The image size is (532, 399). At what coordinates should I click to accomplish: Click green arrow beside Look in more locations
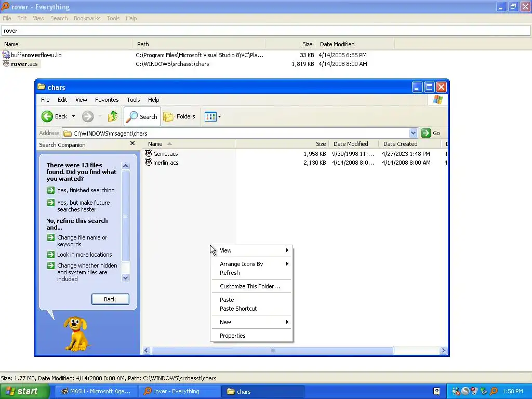[51, 255]
